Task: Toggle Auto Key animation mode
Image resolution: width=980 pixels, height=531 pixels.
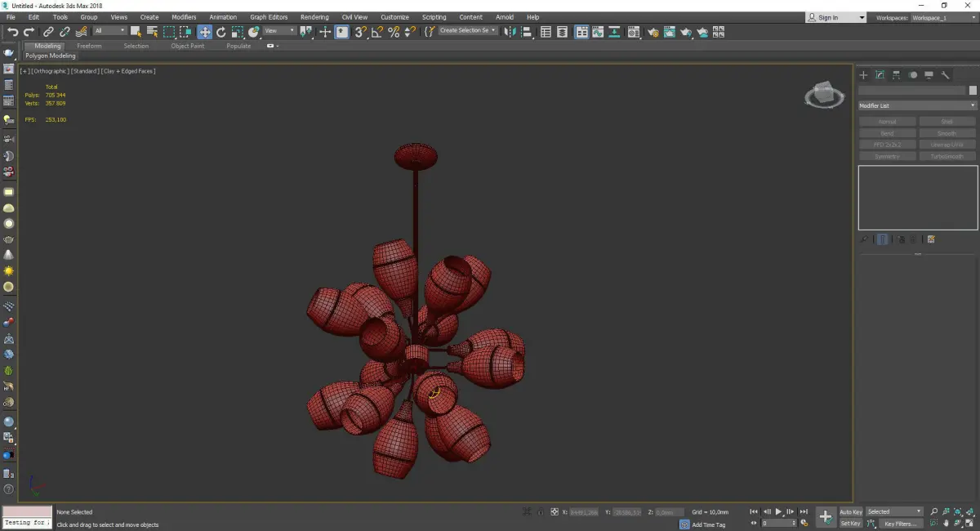Action: point(850,511)
